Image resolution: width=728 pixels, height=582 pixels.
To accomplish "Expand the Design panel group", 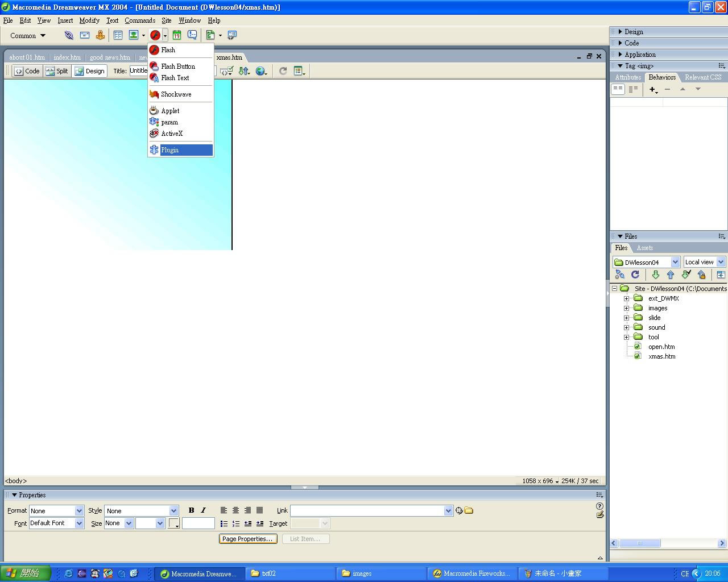I will click(x=621, y=32).
